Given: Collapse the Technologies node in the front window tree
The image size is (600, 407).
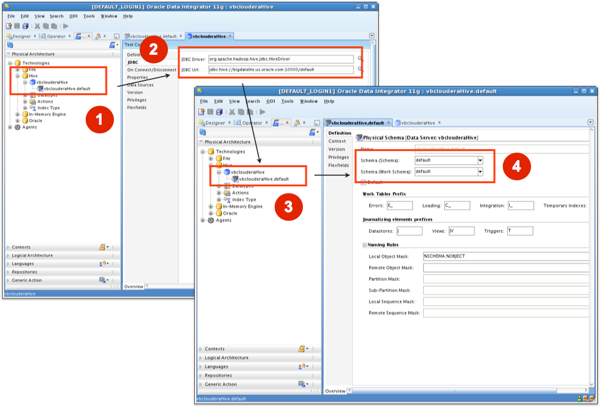Looking at the screenshot, I should point(203,151).
